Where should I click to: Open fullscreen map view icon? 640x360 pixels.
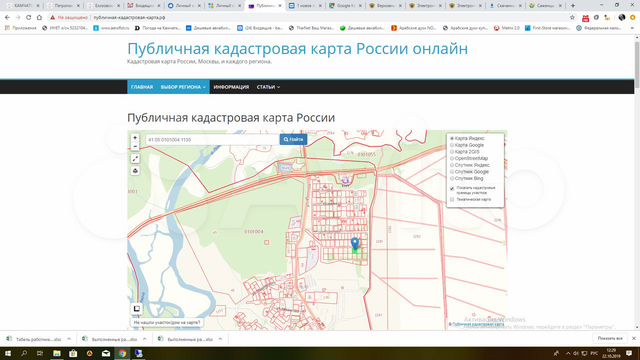tap(135, 158)
